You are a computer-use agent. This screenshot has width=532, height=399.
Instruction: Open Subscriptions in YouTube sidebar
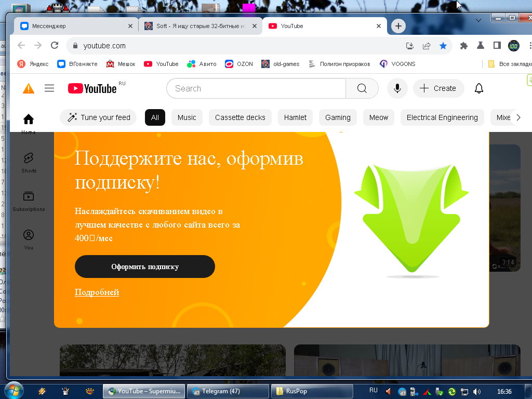tap(29, 201)
